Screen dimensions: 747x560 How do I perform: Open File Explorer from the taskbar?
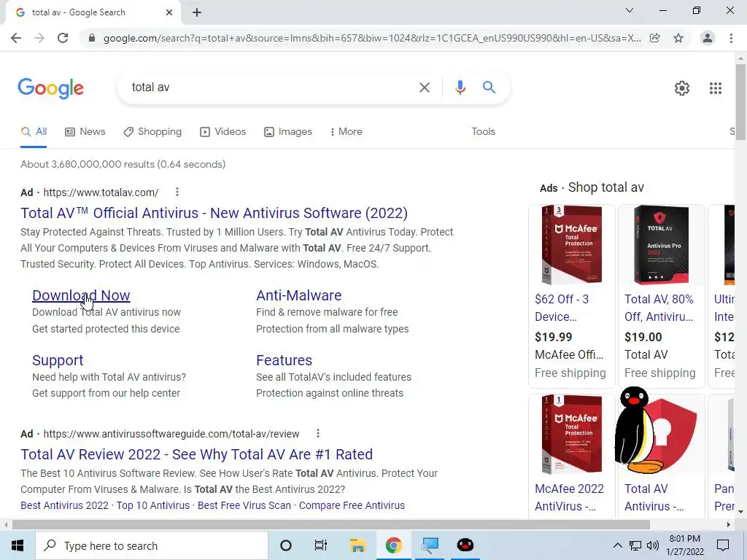click(x=357, y=545)
